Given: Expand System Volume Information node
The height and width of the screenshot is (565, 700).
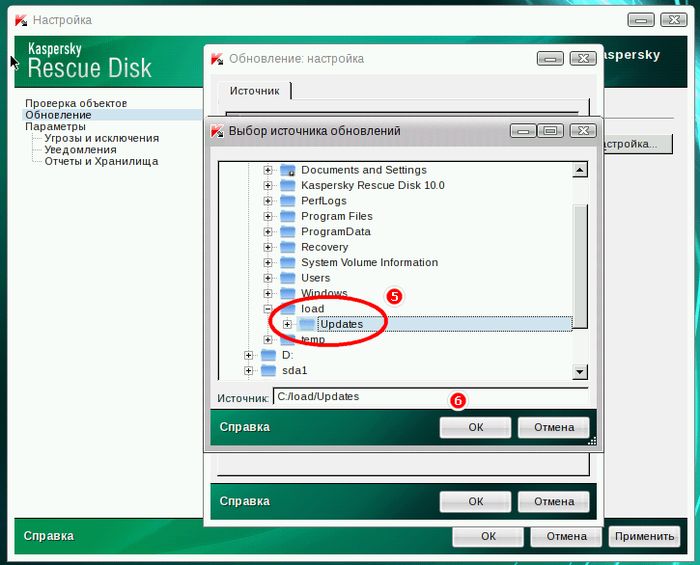Looking at the screenshot, I should 267,262.
